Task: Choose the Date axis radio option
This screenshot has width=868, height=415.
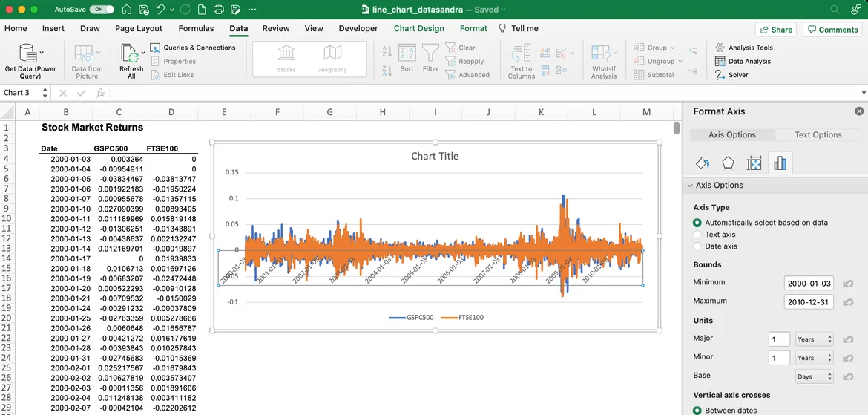Action: tap(697, 246)
